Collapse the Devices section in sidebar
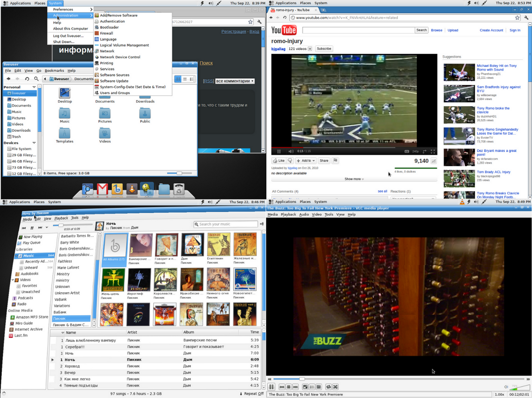 click(34, 143)
